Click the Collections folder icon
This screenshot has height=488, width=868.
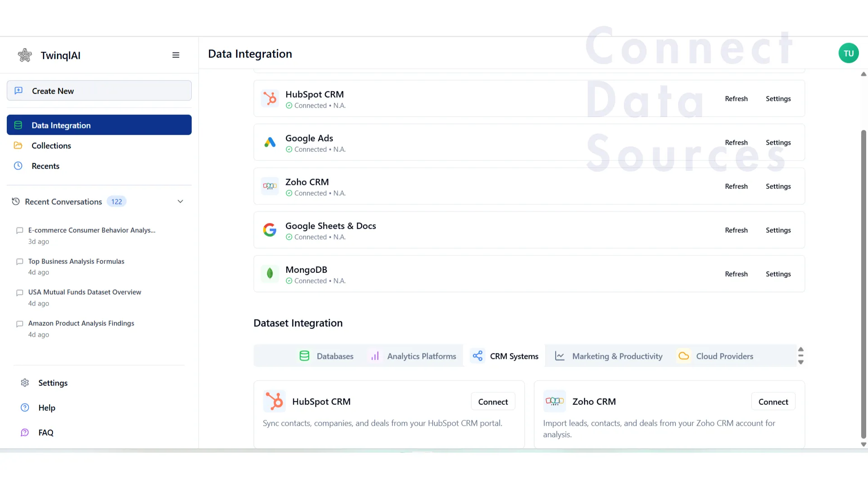(x=18, y=145)
